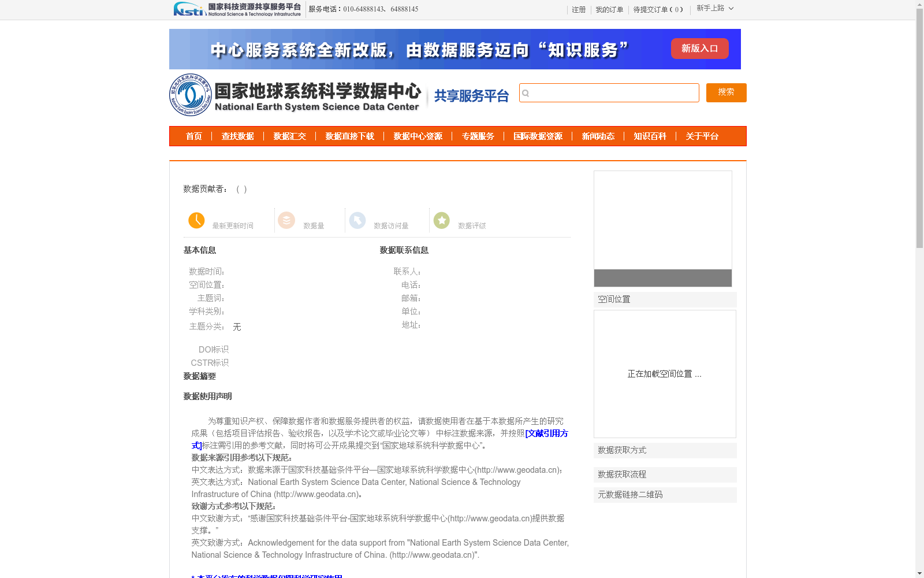Open the 知识百科 menu

tap(649, 136)
